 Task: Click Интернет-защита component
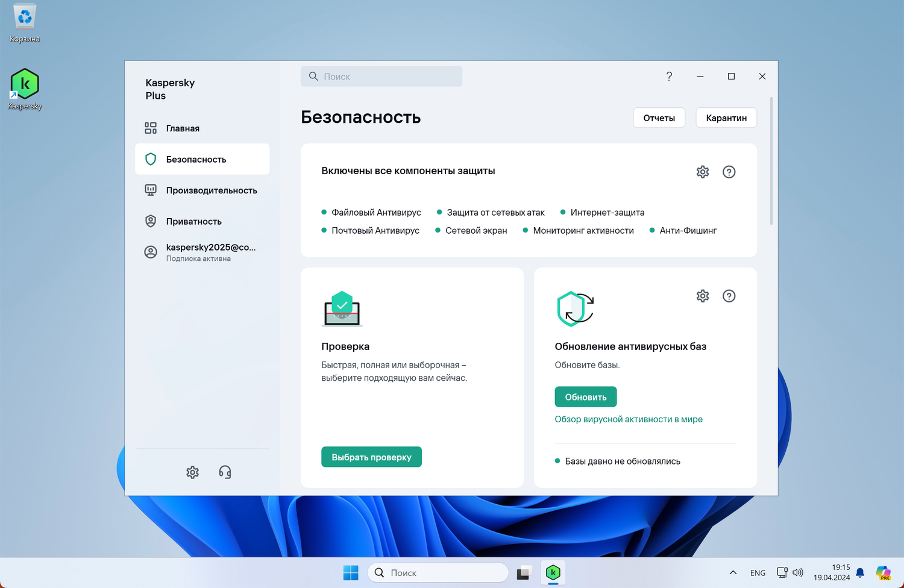click(x=602, y=212)
